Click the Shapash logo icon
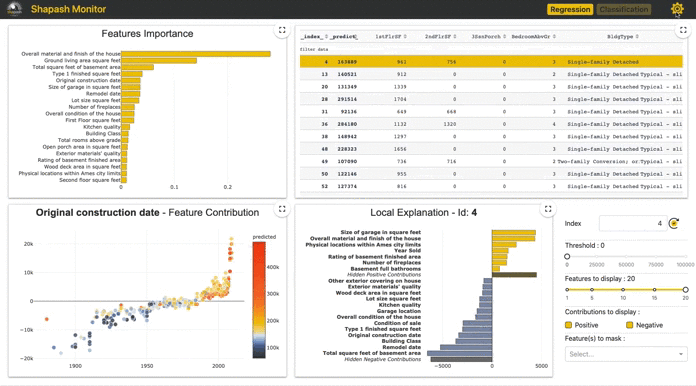Viewport: 696px width, 386px height. 15,9
